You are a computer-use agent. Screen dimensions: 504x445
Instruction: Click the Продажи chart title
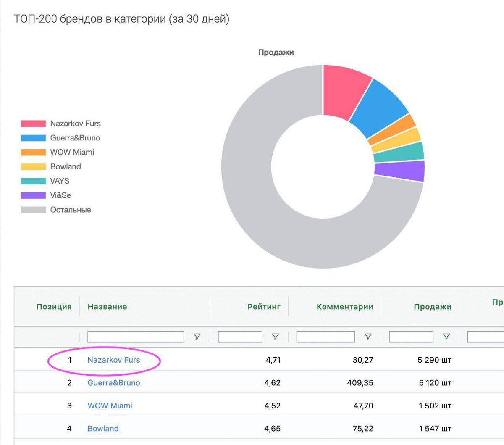[x=276, y=53]
